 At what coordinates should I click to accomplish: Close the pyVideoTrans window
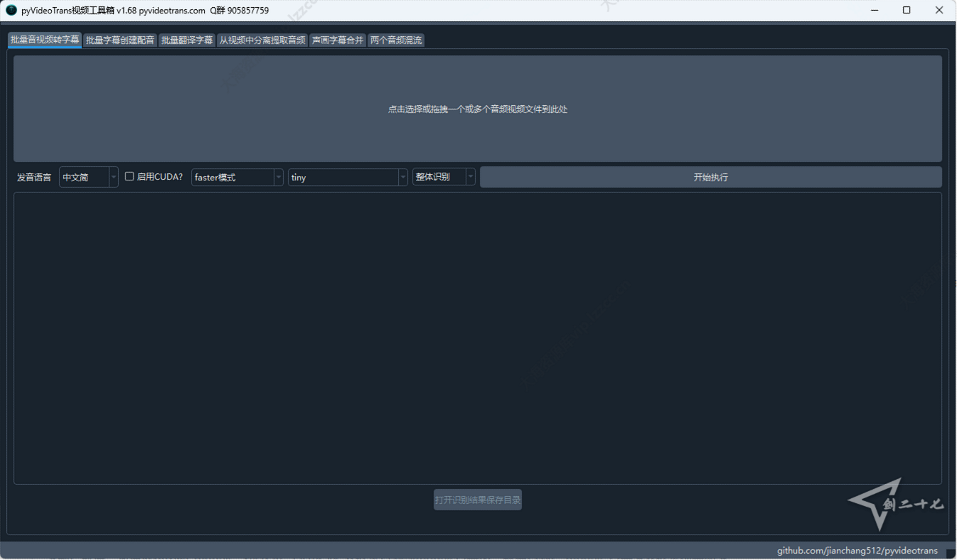(x=939, y=10)
